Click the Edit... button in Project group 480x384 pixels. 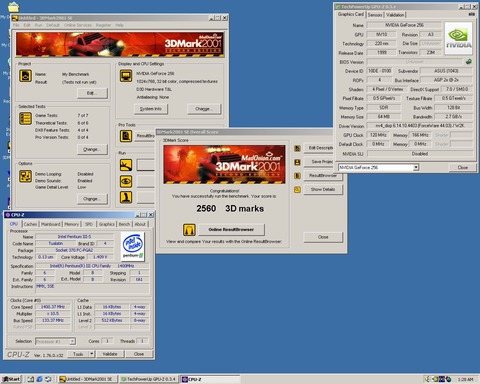tap(92, 93)
